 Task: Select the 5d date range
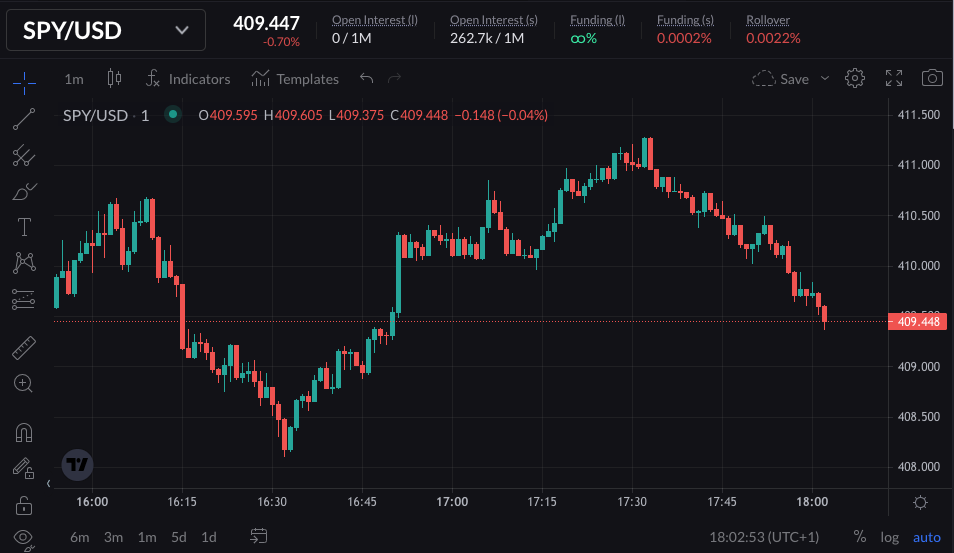[178, 537]
